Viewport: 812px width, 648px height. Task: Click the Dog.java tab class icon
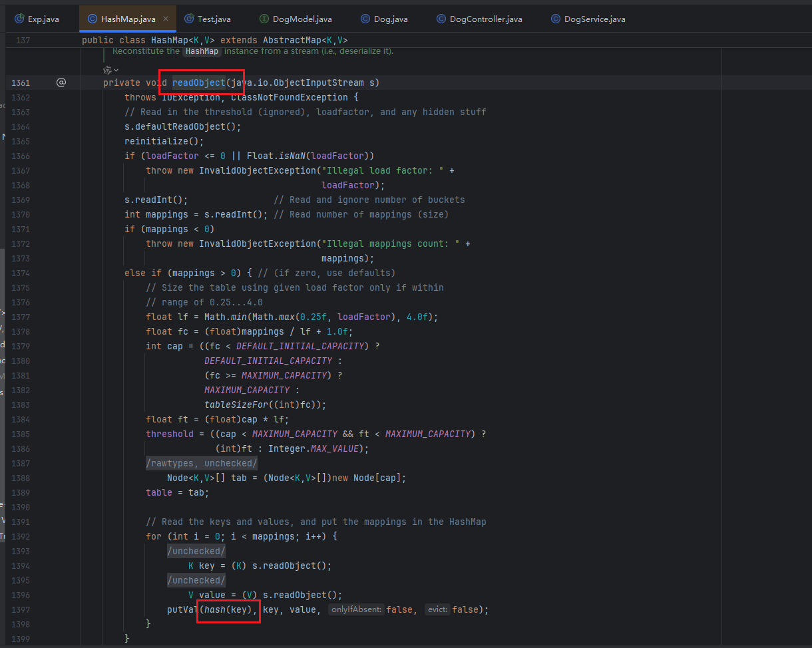[365, 19]
